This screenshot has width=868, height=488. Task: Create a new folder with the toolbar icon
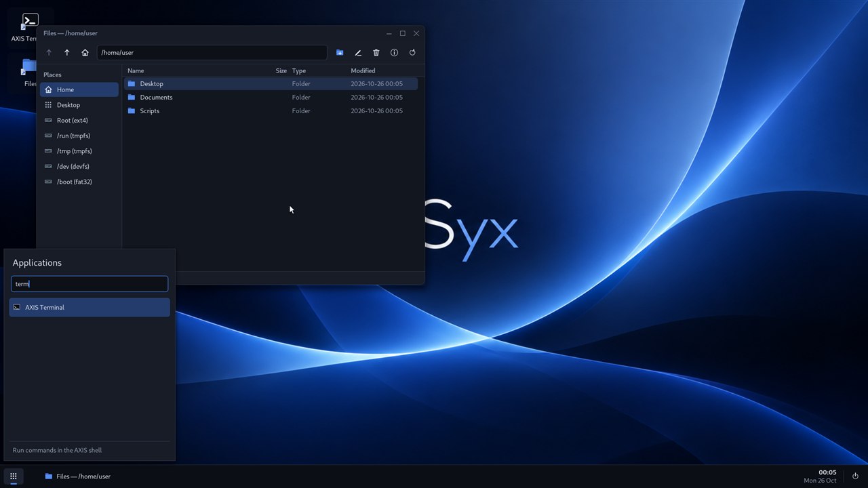pos(340,53)
